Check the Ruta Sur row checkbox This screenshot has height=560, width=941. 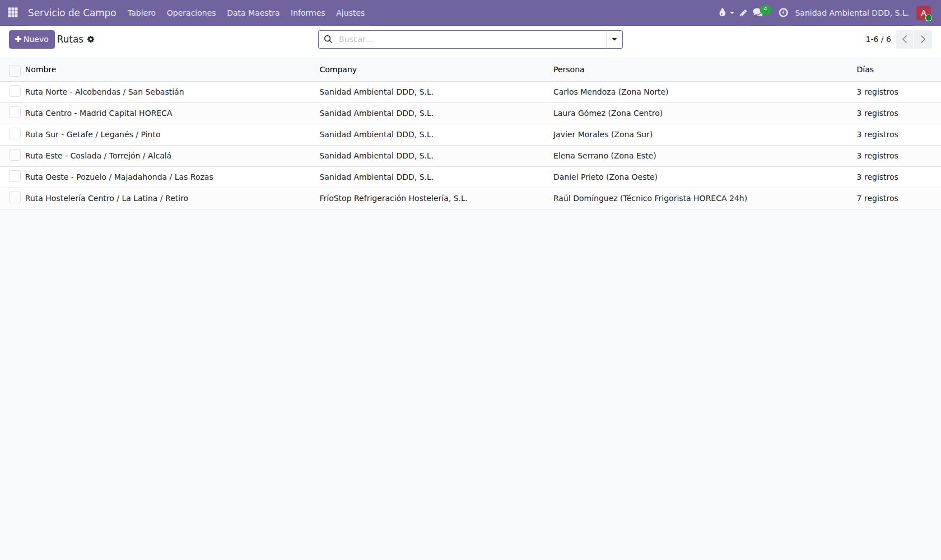click(15, 134)
